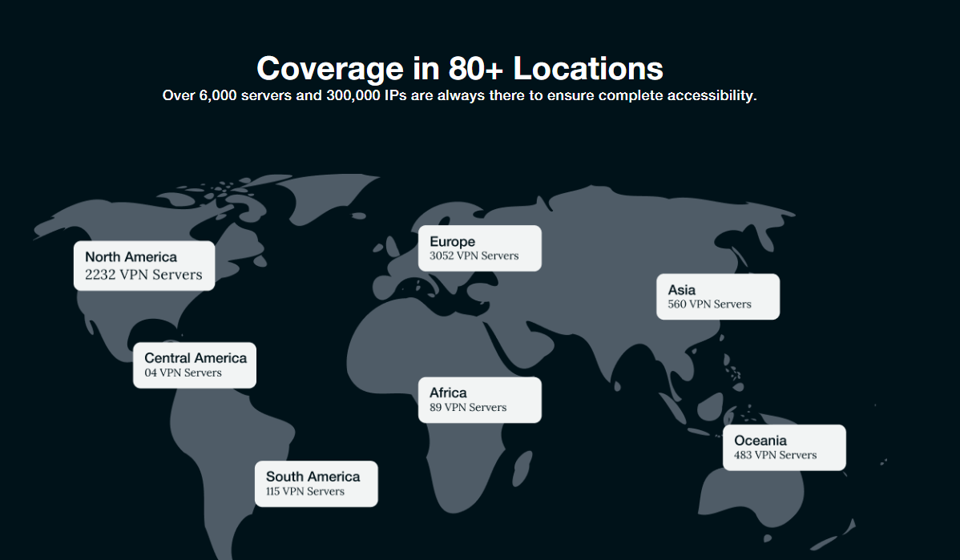The width and height of the screenshot is (960, 560).
Task: Open the Asia 560 VPN Servers card
Action: tap(718, 297)
